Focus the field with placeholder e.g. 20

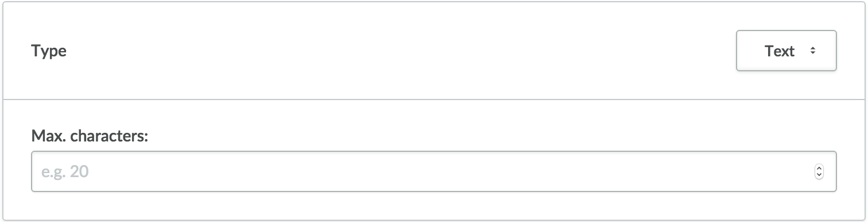tap(433, 171)
